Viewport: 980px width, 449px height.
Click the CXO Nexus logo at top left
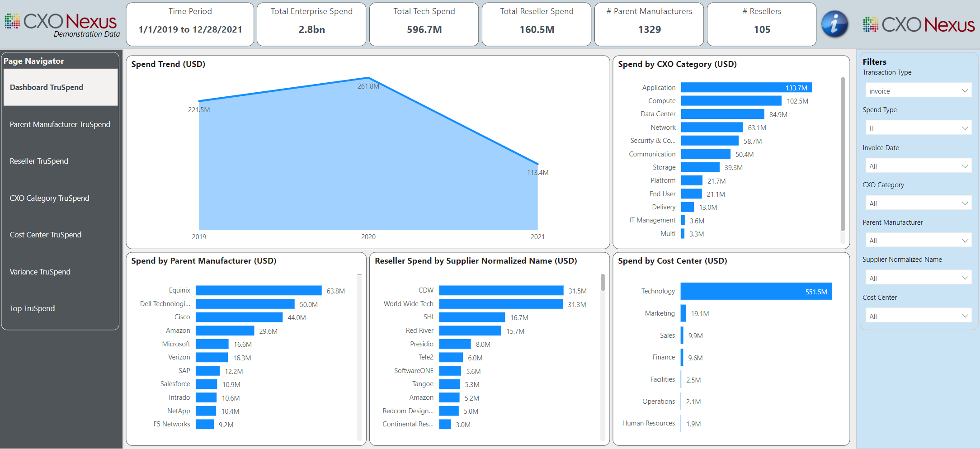click(61, 24)
